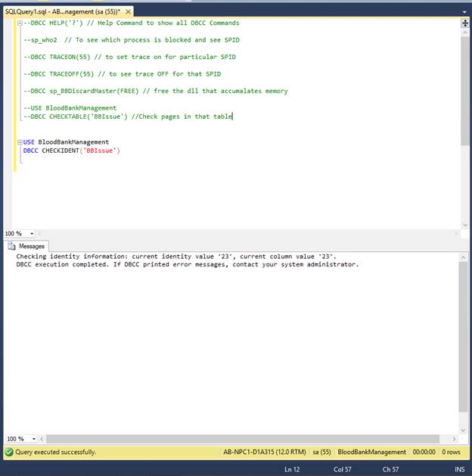
Task: Click the --DBCC TRACEOFF(55) comment line
Action: (x=123, y=74)
